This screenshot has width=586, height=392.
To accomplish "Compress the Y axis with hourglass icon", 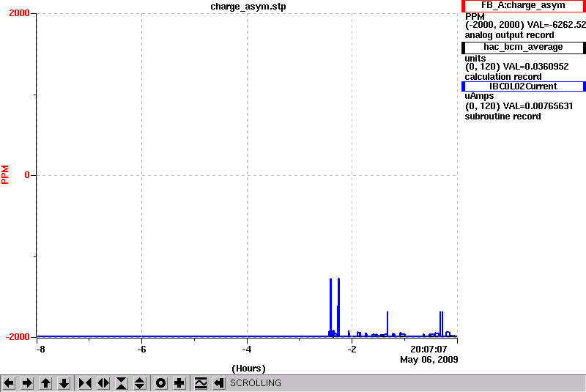I will click(122, 383).
